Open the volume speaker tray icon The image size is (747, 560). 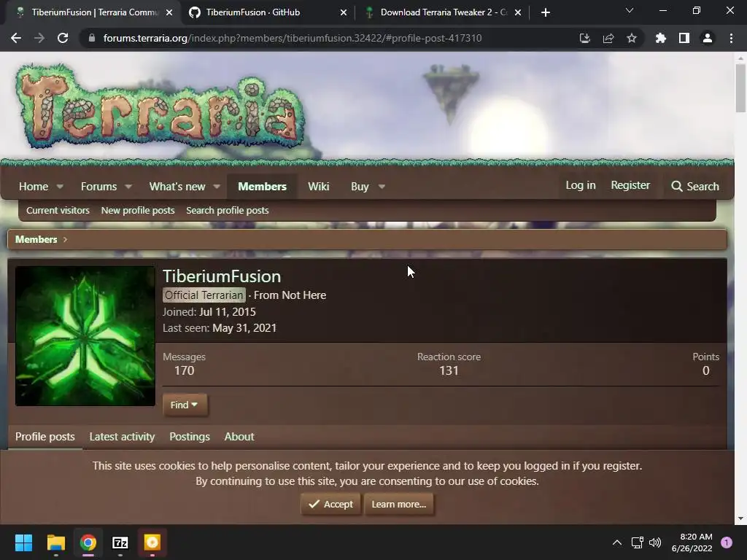click(656, 542)
